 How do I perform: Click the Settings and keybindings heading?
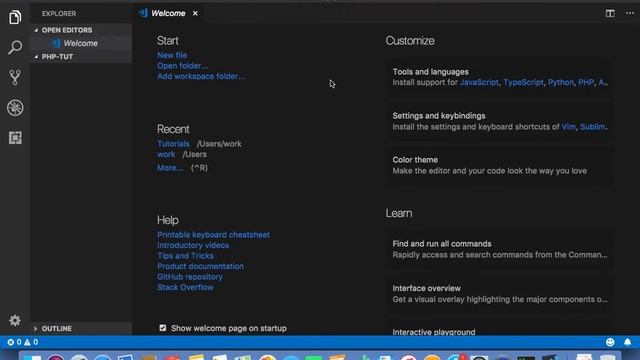(439, 116)
